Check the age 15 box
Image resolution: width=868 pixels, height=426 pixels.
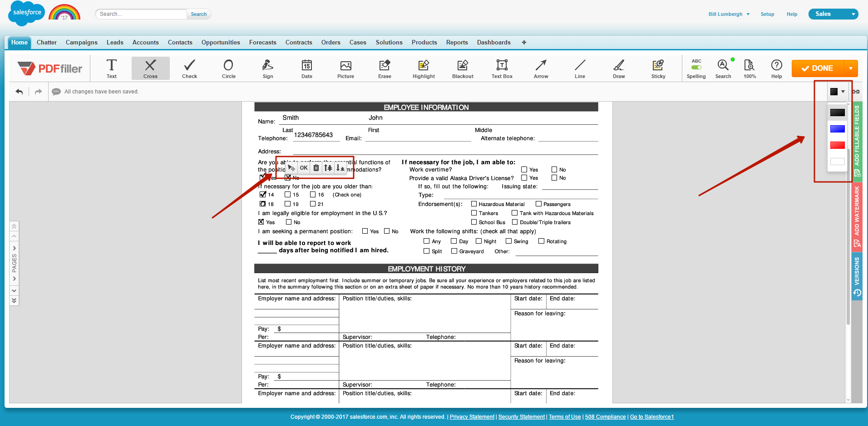tap(287, 195)
